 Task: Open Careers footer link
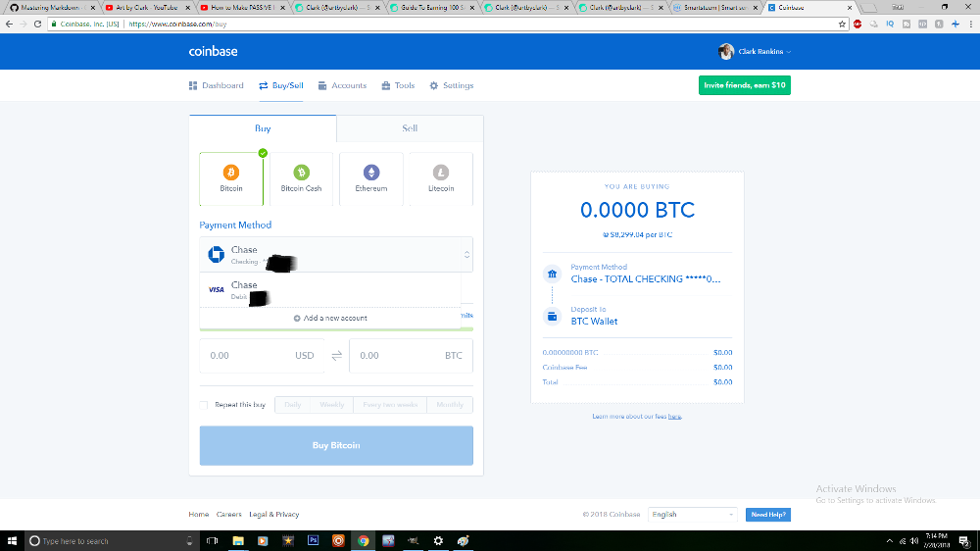click(x=228, y=515)
